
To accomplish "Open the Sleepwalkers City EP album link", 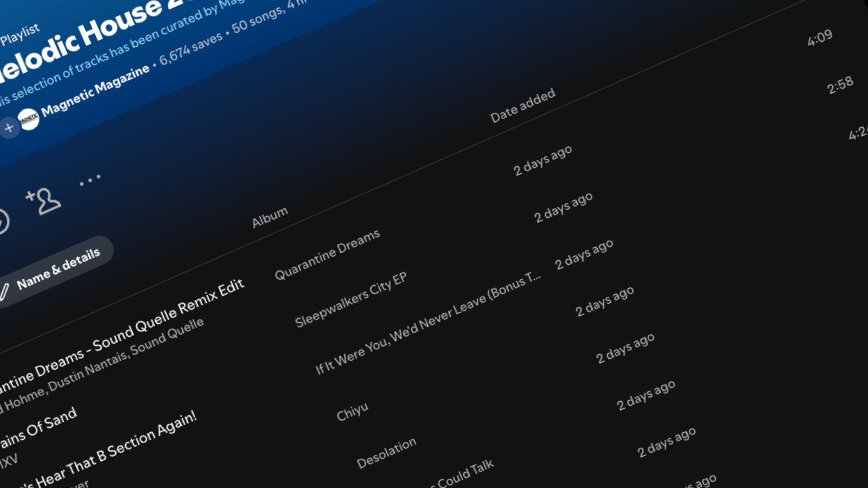I will pos(351,299).
